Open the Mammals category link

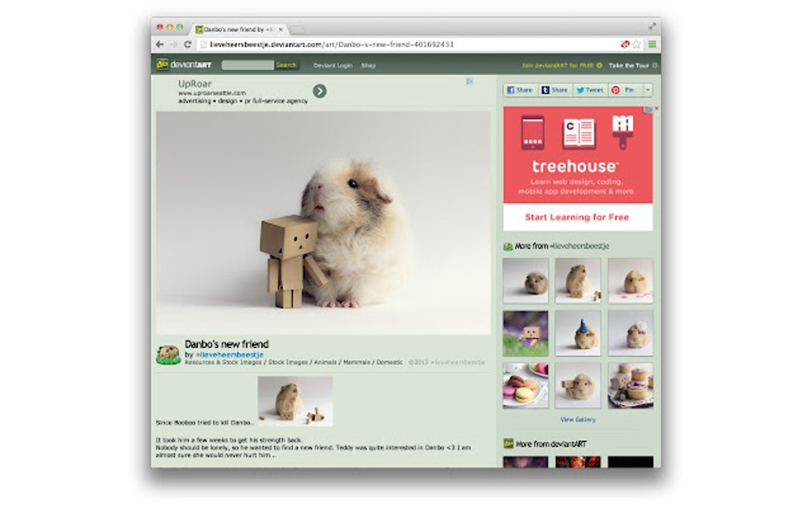(x=357, y=362)
